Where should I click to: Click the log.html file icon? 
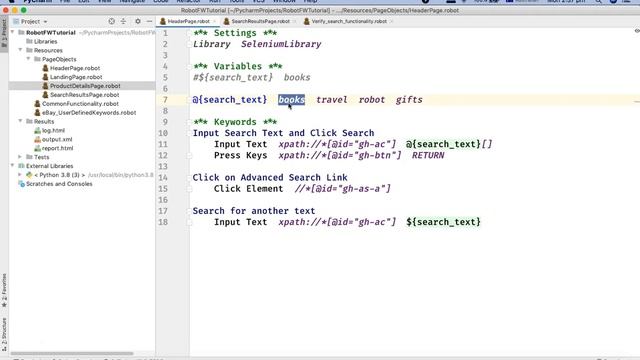[38, 131]
